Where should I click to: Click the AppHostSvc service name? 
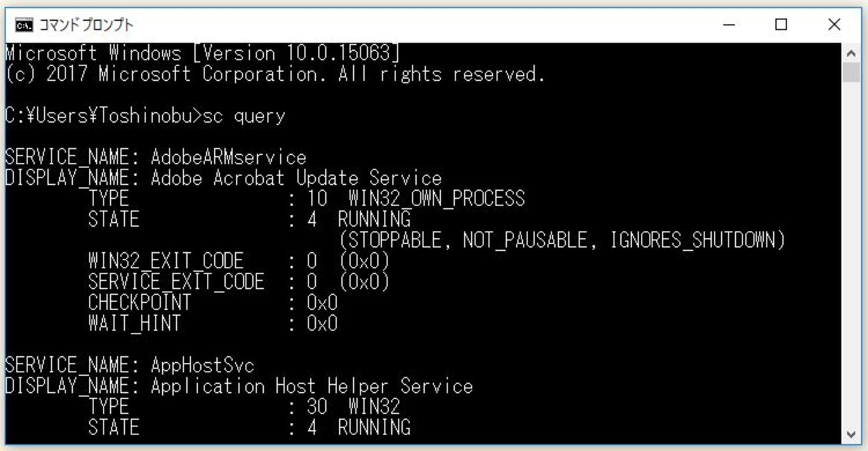pos(202,365)
